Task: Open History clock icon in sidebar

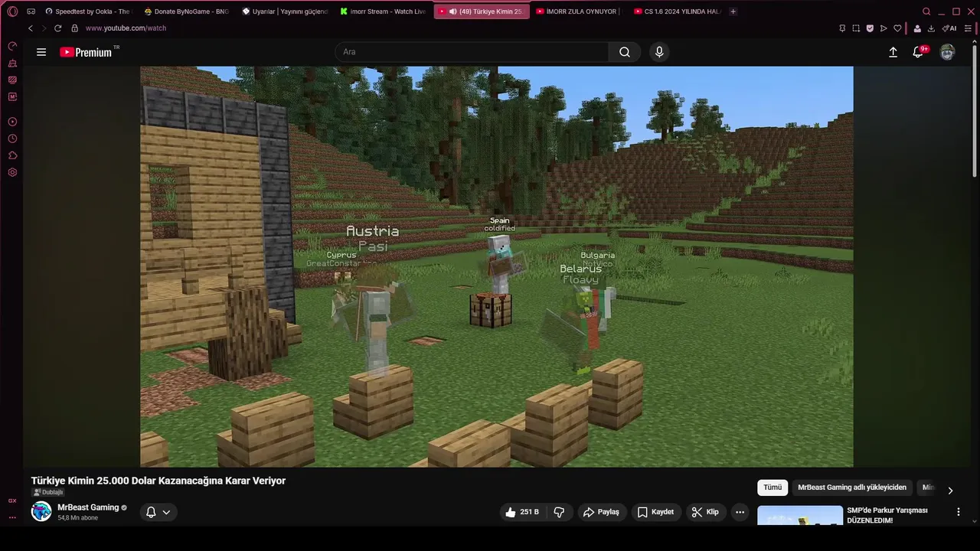Action: (12, 139)
